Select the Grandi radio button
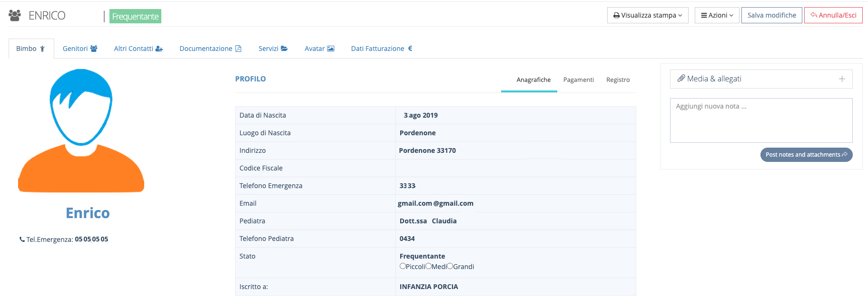Viewport: 868px width, 300px height. (450, 266)
